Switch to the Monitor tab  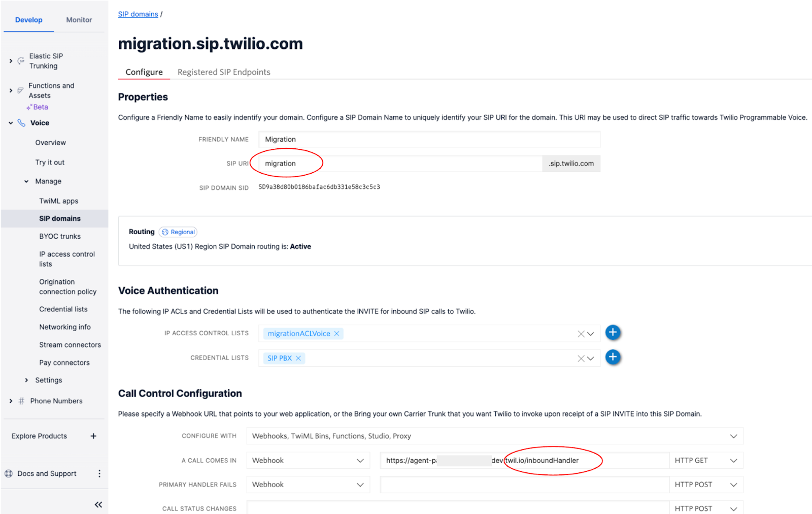tap(79, 20)
